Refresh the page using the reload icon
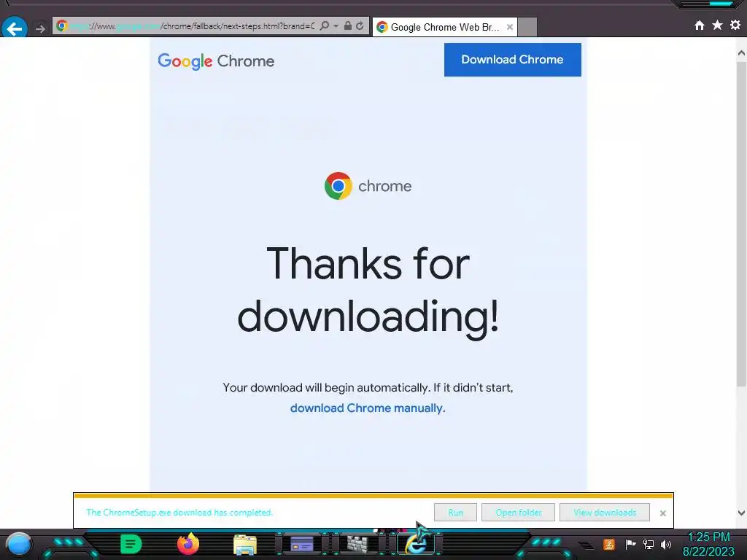The image size is (747, 560). (x=360, y=26)
